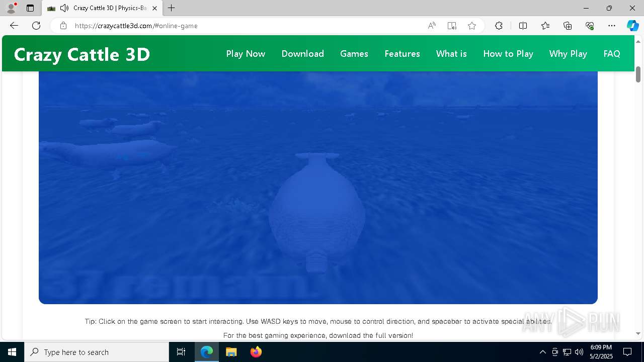Open browser Collections
The height and width of the screenshot is (362, 644).
point(568,26)
